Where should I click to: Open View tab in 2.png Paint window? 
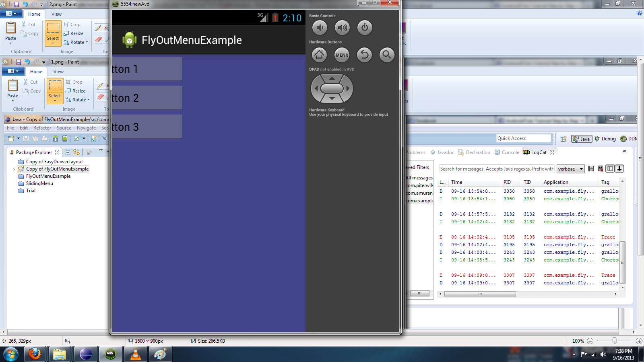click(56, 14)
